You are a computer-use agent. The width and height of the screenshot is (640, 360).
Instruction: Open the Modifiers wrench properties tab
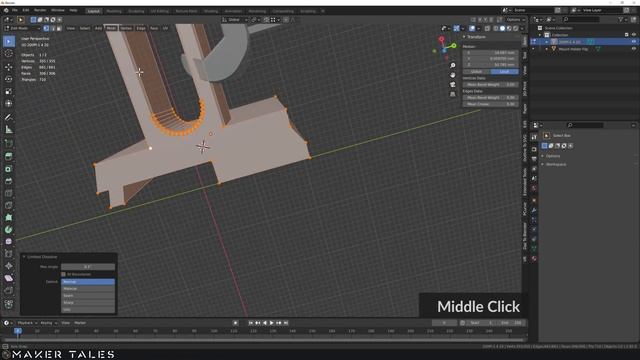(534, 210)
